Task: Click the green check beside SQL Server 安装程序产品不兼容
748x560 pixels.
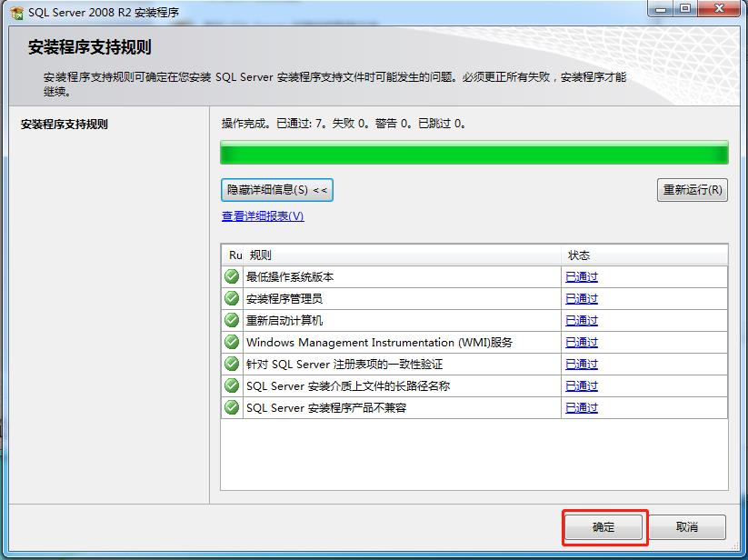Action: [x=231, y=407]
